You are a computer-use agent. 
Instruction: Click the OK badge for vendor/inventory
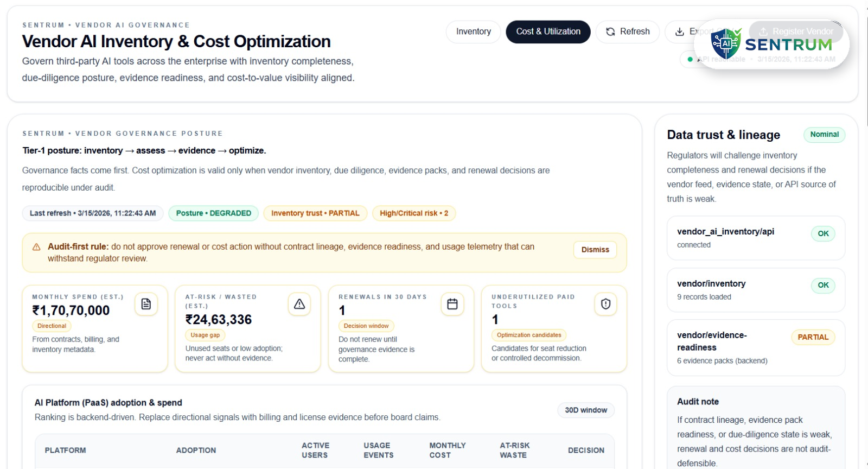coord(823,286)
